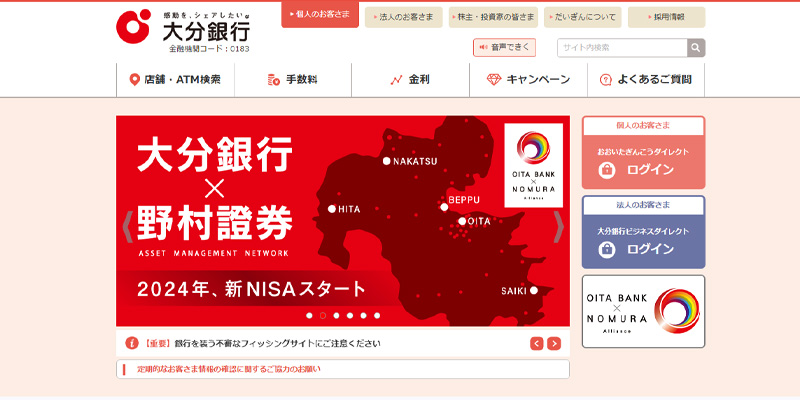
Task: Open the OITA BANK × NOMURA Alliance banner
Action: point(643,311)
